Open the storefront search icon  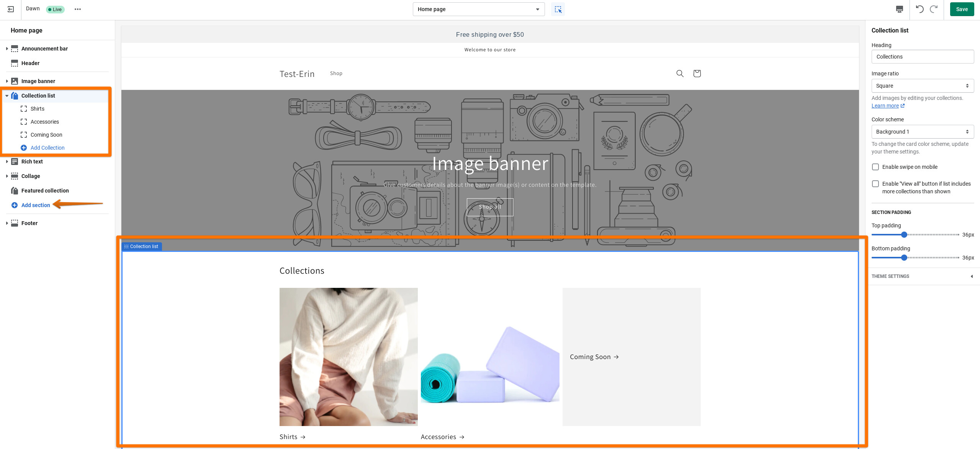(680, 73)
